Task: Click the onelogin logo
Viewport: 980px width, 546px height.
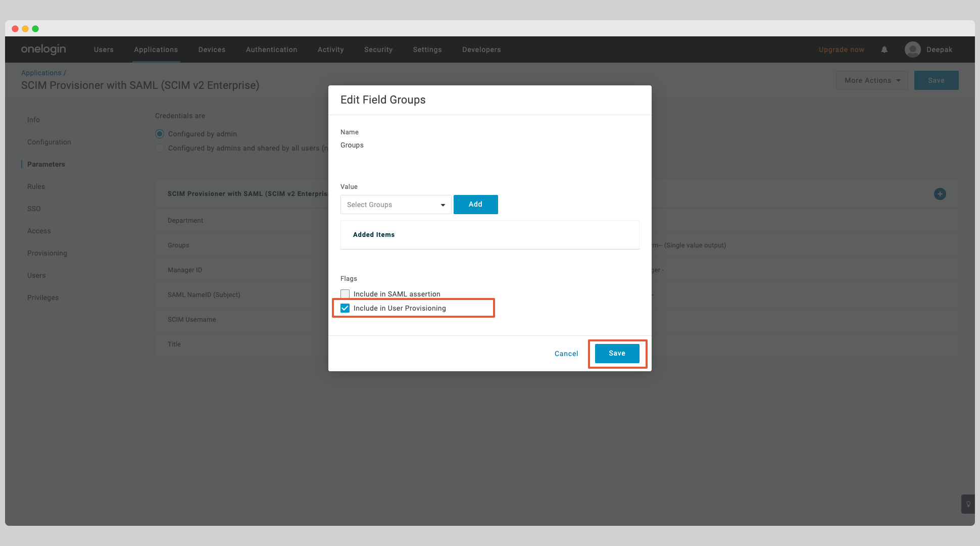Action: [43, 49]
